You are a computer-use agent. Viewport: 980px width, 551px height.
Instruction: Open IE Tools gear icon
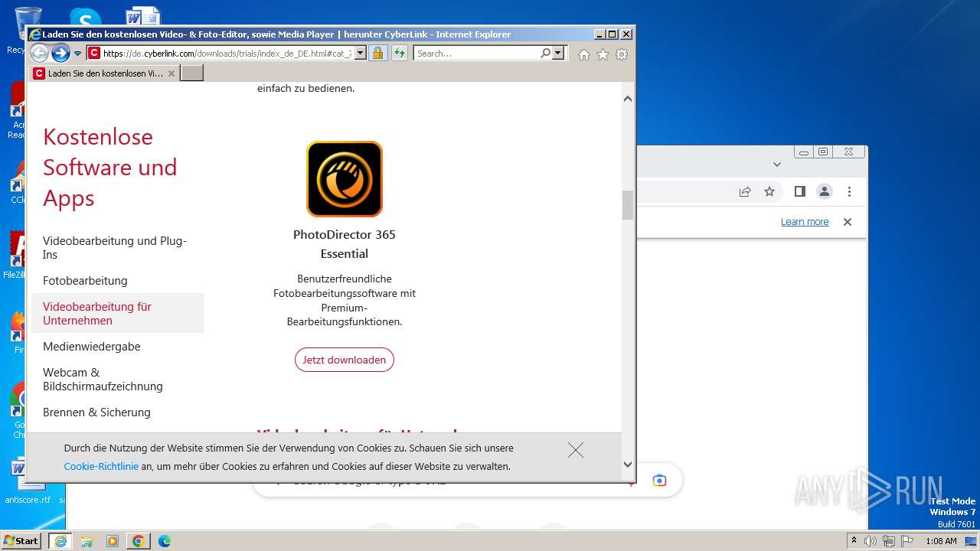point(622,54)
